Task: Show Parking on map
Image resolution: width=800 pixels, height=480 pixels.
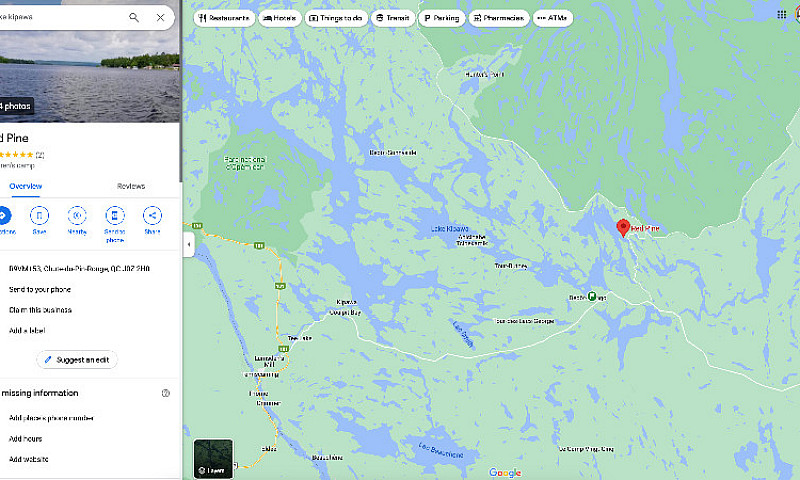Action: 442,18
